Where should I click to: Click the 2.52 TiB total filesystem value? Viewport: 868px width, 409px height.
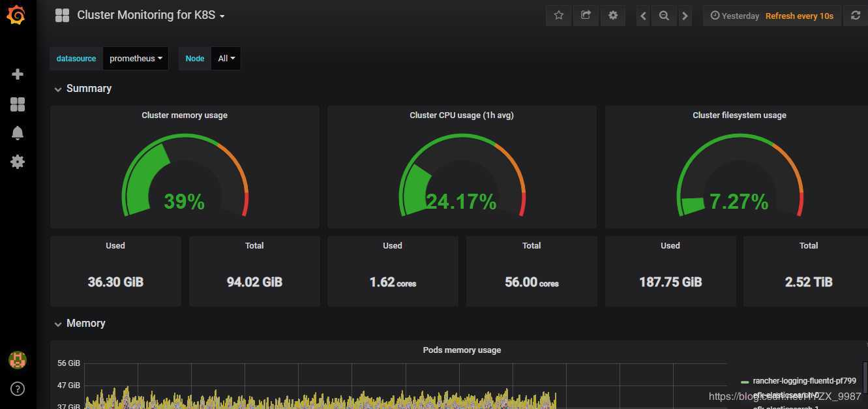tap(809, 282)
